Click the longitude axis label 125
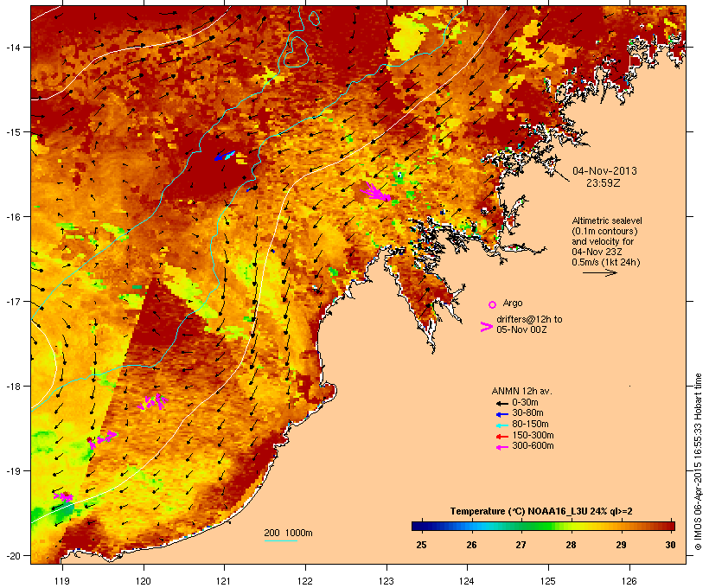 click(548, 581)
